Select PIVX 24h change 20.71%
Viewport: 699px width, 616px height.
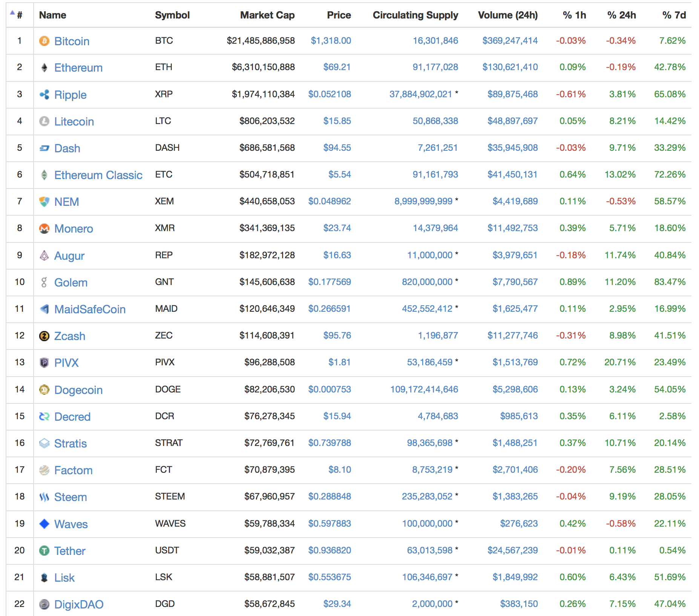tap(620, 362)
